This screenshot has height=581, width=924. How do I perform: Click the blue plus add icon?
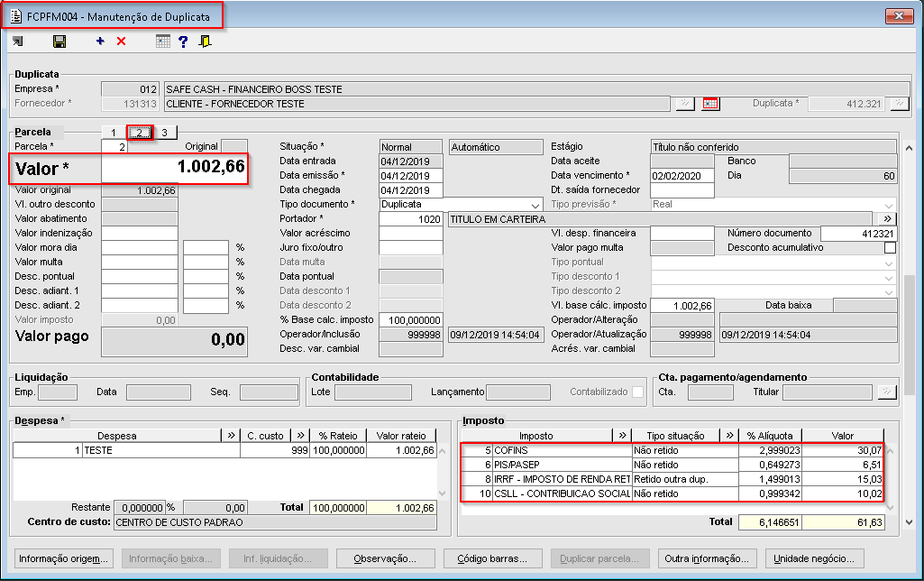tap(100, 41)
